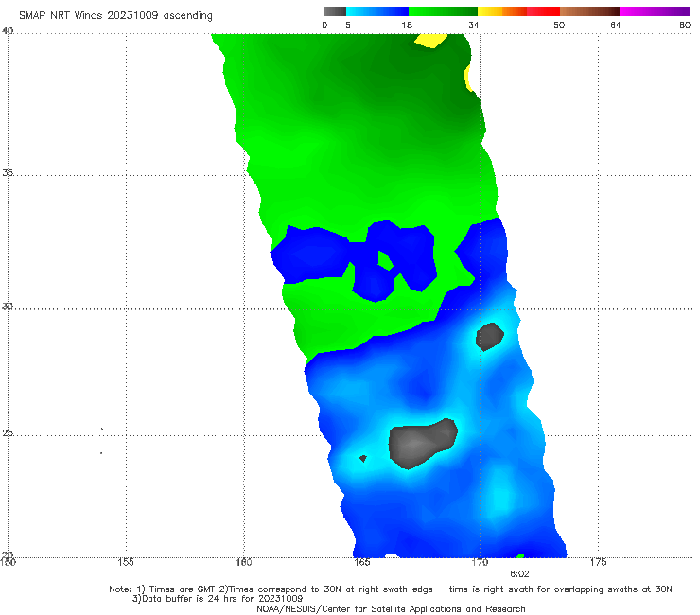
Task: Click the small gray patch near 165E 24N
Action: 363,458
